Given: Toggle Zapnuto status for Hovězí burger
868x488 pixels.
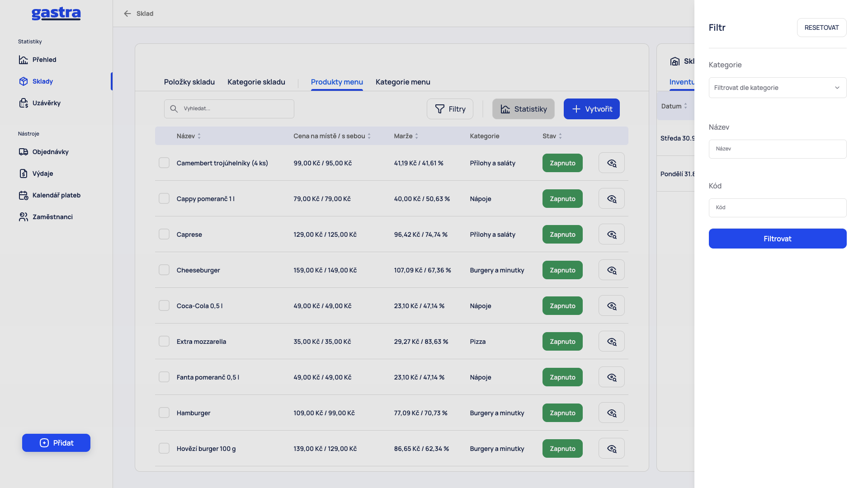Looking at the screenshot, I should tap(562, 449).
